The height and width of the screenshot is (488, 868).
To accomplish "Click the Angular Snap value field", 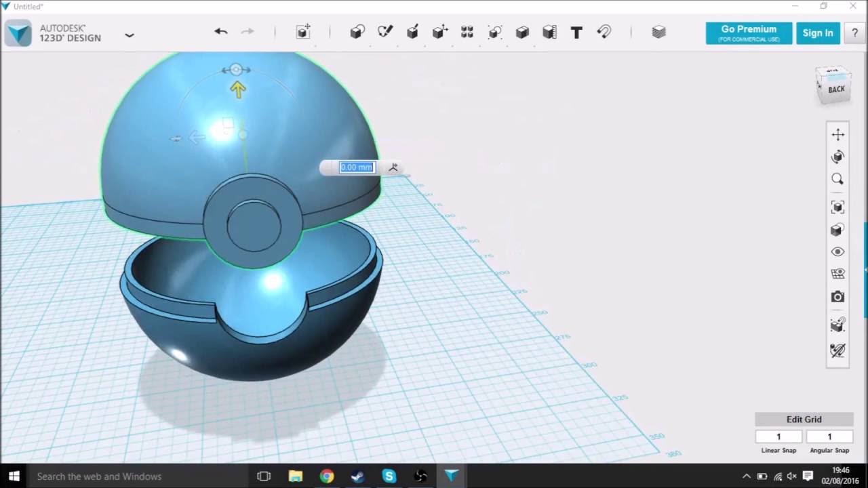I will (x=829, y=437).
